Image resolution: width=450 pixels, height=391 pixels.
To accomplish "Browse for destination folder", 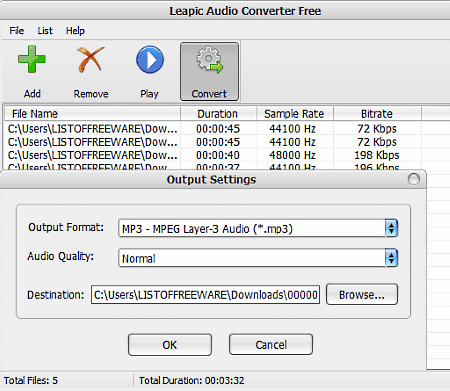I will point(362,294).
